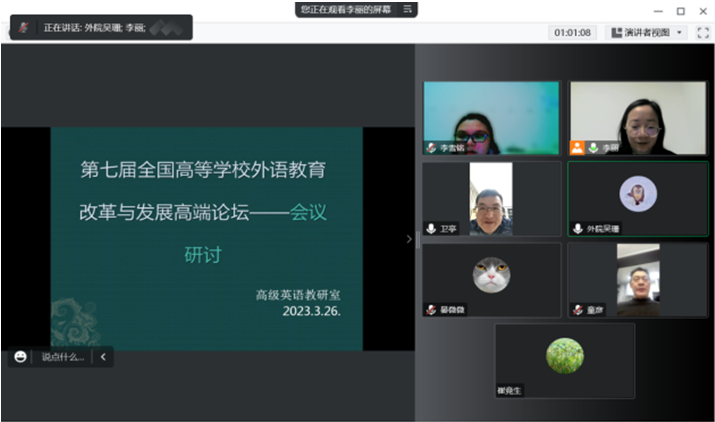Image resolution: width=715 pixels, height=422 pixels.
Task: Click the microphone icon on 外院吴珊 tile
Action: (x=578, y=228)
